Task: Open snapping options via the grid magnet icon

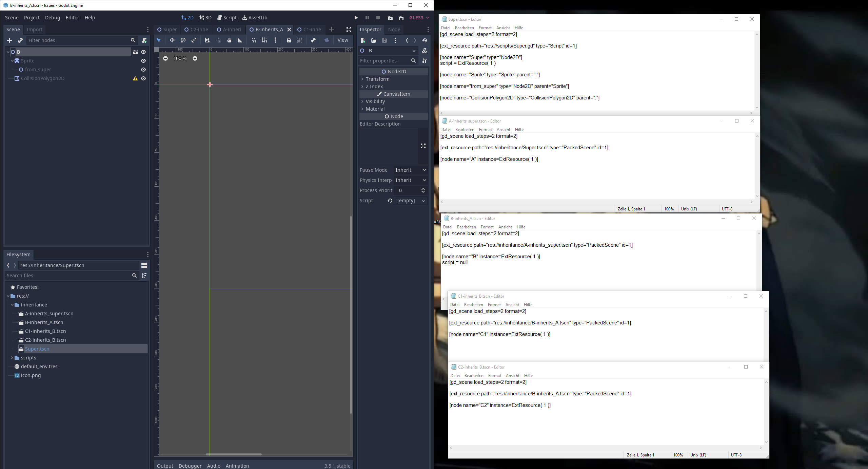Action: pos(264,40)
